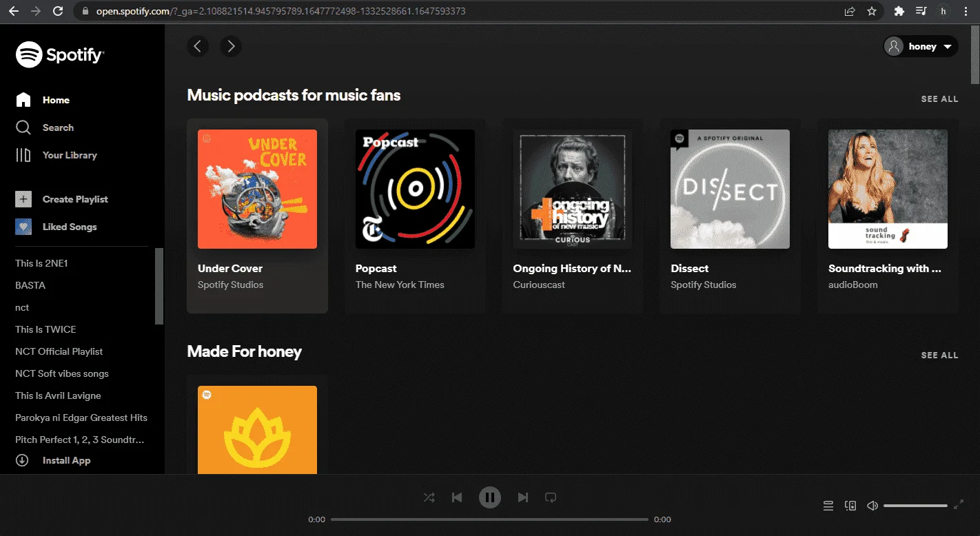The height and width of the screenshot is (536, 980).
Task: Open Liked Songs heart icon
Action: (x=23, y=227)
